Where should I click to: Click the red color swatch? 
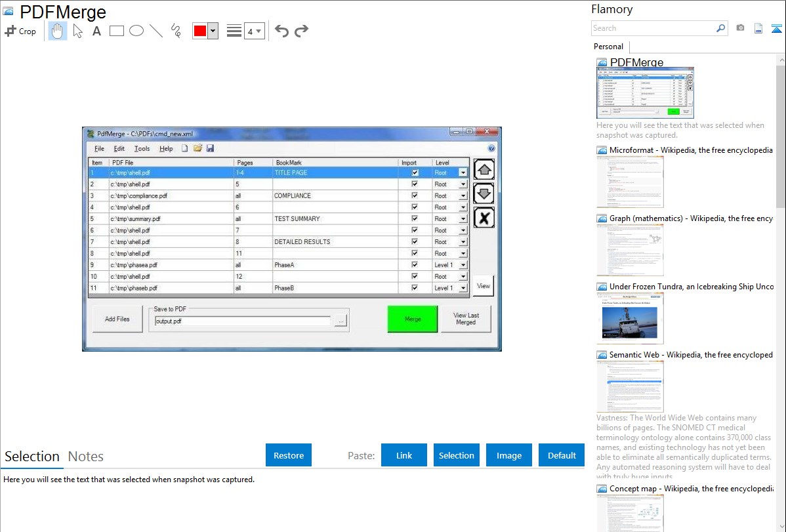[x=200, y=31]
